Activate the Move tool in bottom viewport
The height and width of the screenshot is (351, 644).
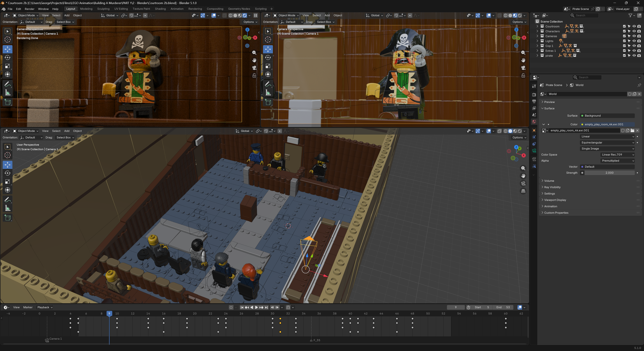pyautogui.click(x=7, y=165)
